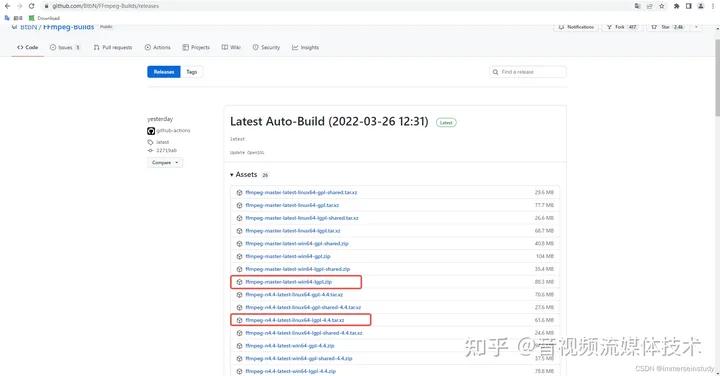
Task: Open the Actions tab
Action: click(158, 47)
